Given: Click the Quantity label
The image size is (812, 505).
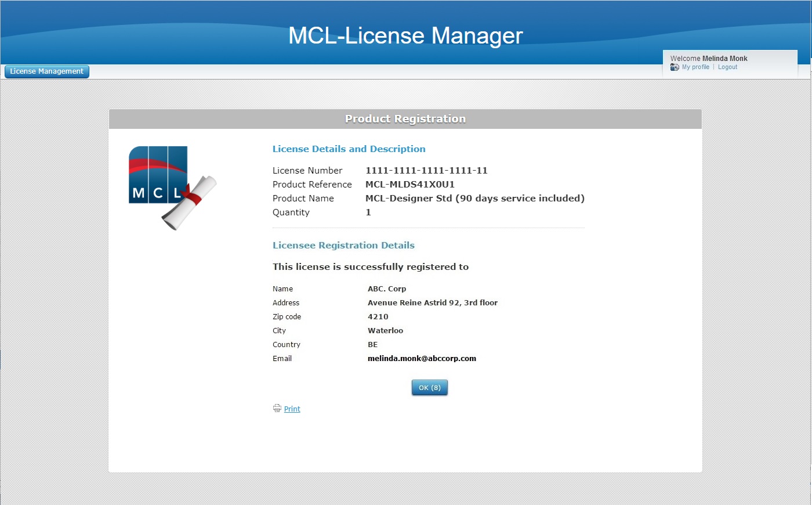Looking at the screenshot, I should click(x=291, y=212).
